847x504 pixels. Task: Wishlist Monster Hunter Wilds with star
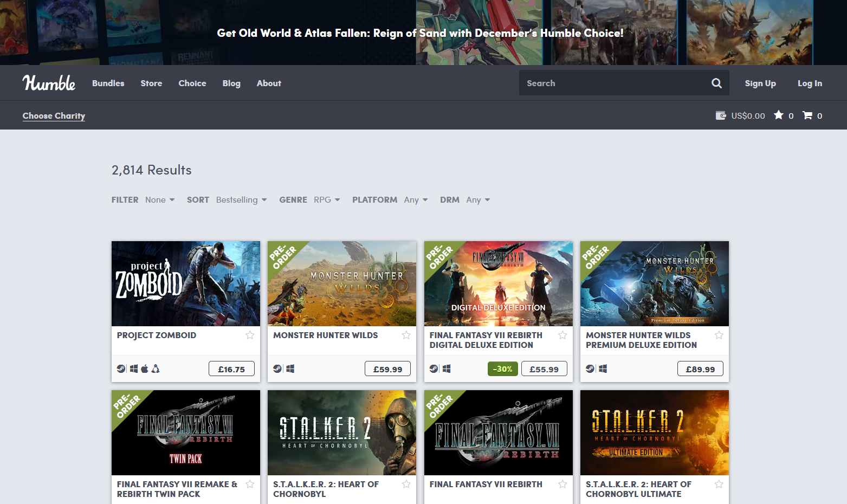pos(406,335)
